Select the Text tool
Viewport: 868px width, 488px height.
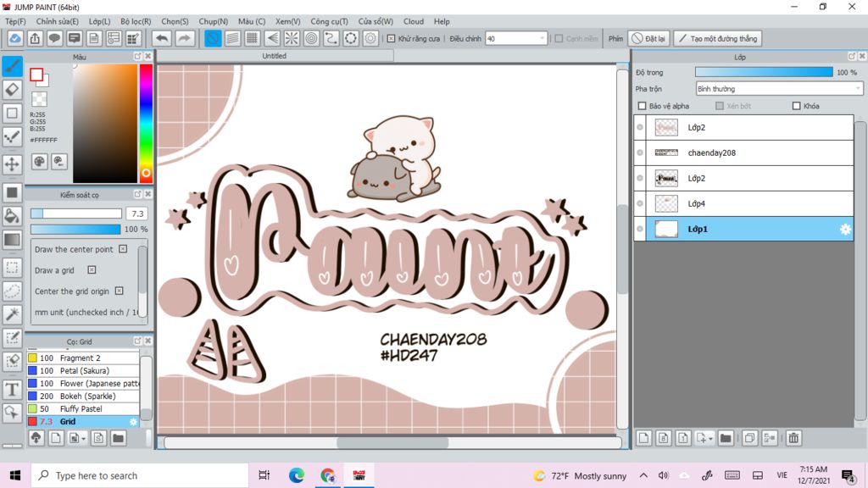point(12,389)
